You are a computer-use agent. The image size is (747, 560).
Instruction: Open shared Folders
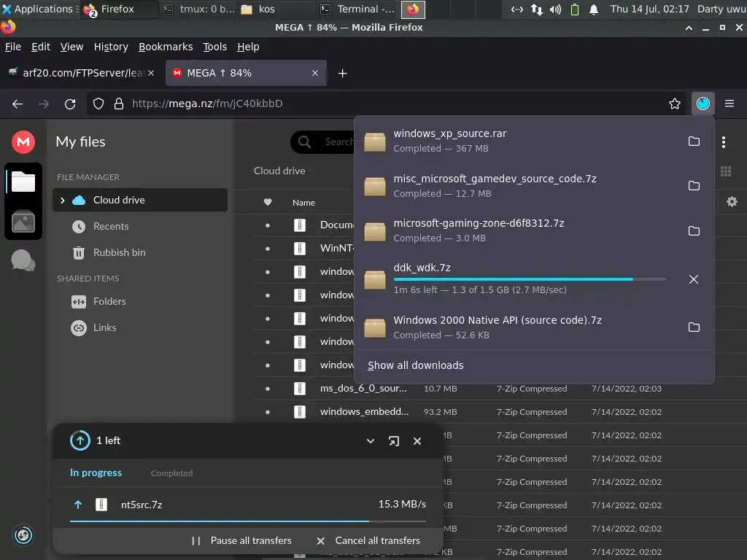(x=98, y=301)
